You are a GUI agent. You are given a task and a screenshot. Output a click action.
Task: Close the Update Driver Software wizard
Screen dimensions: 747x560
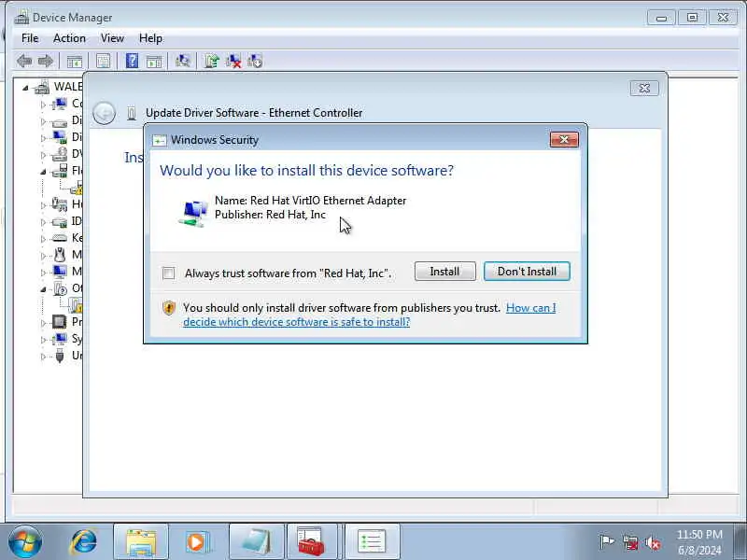pos(644,88)
